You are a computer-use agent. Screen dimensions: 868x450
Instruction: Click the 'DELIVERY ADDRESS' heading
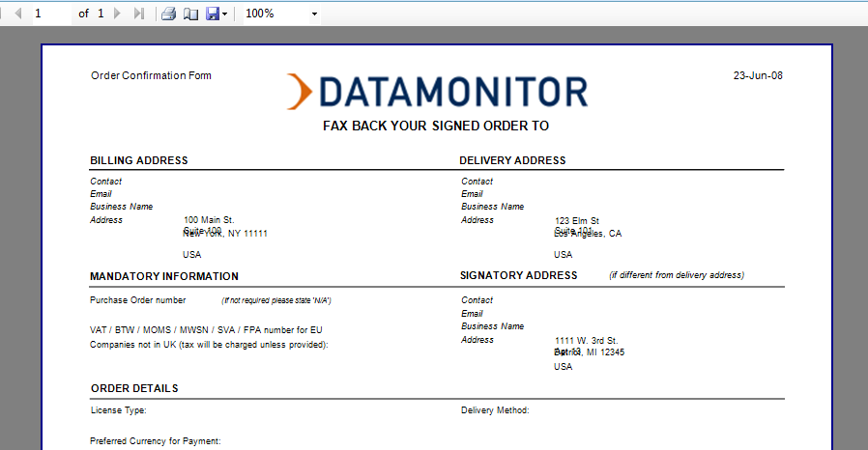pyautogui.click(x=512, y=160)
